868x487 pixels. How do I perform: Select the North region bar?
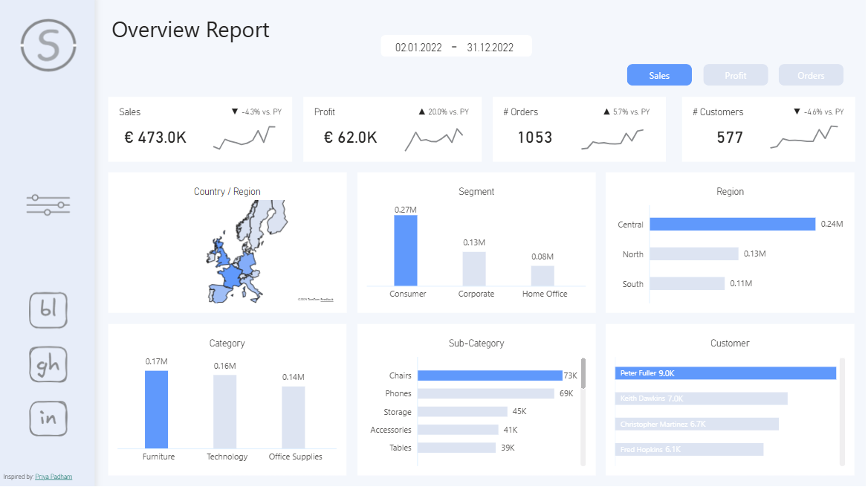[694, 254]
